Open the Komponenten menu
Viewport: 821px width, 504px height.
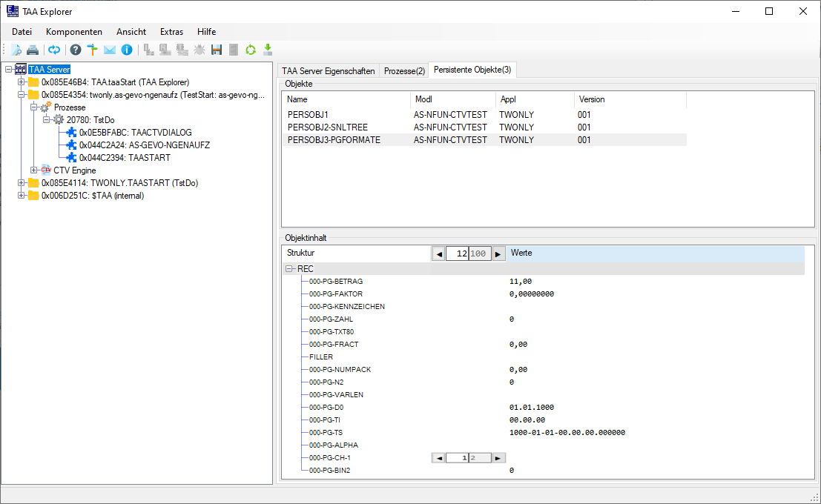(73, 32)
